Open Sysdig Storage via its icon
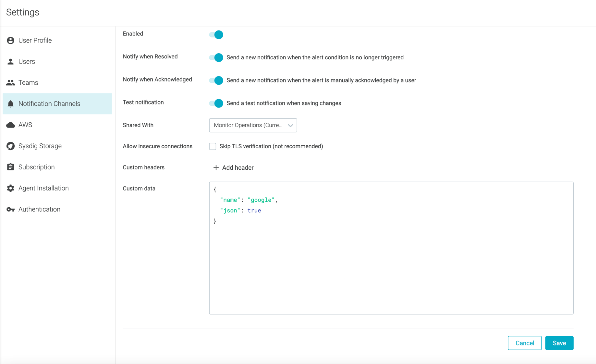The image size is (596, 364). point(11,146)
